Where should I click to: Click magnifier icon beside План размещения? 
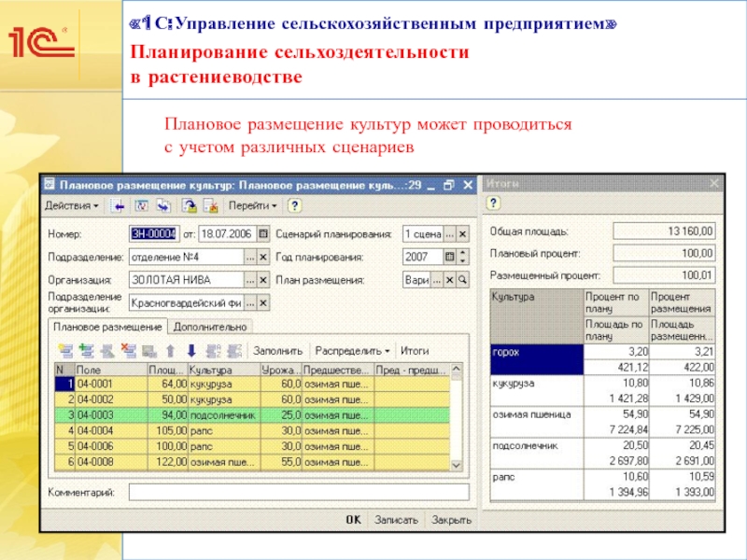click(x=462, y=280)
